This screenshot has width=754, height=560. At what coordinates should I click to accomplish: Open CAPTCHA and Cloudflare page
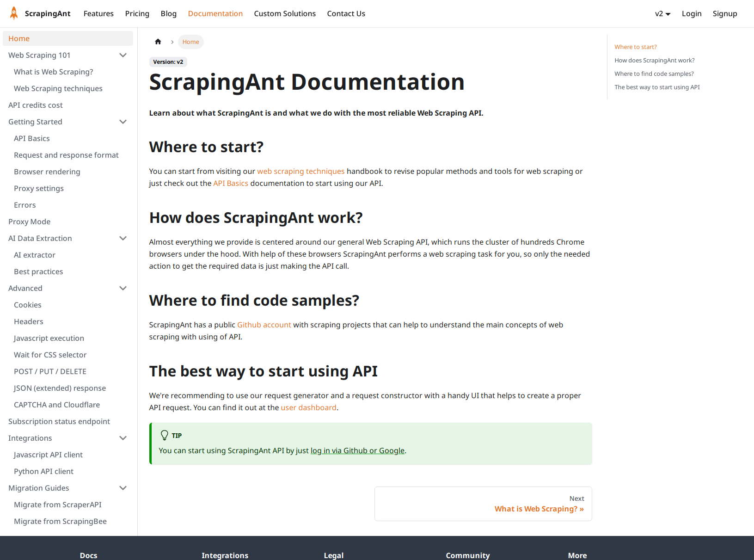(57, 405)
